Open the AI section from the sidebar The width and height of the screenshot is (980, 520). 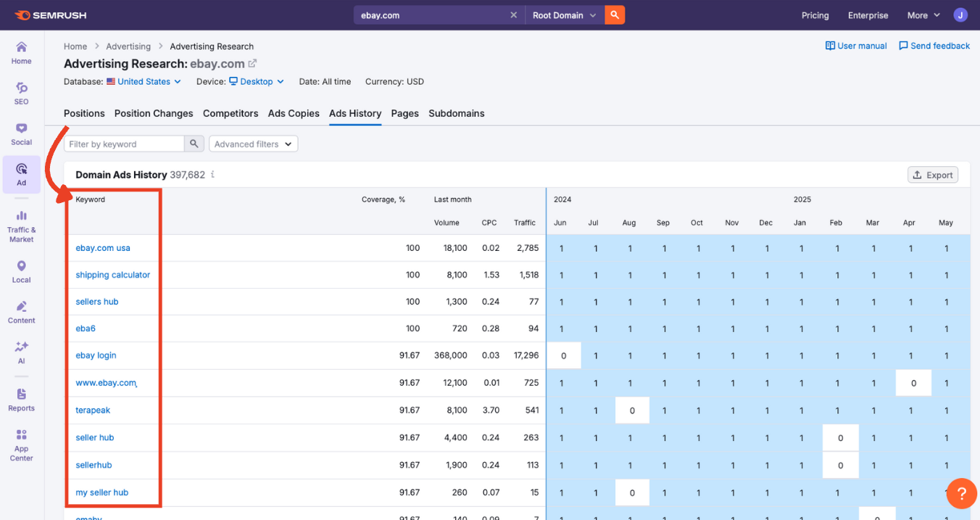click(21, 352)
